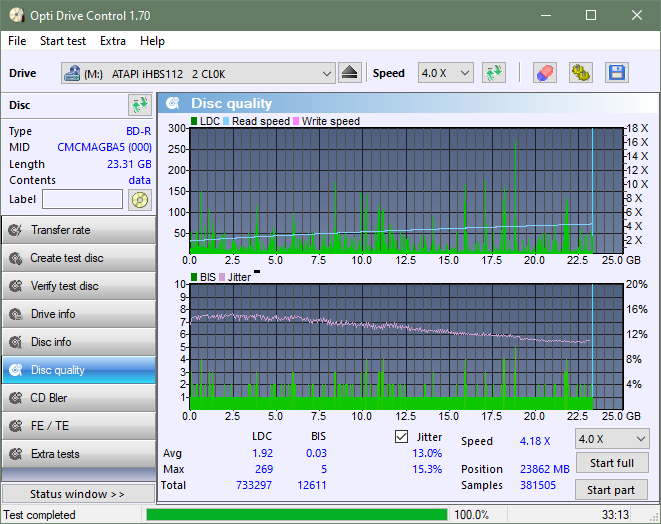
Task: Click the eraser icon to erase disc
Action: click(544, 73)
